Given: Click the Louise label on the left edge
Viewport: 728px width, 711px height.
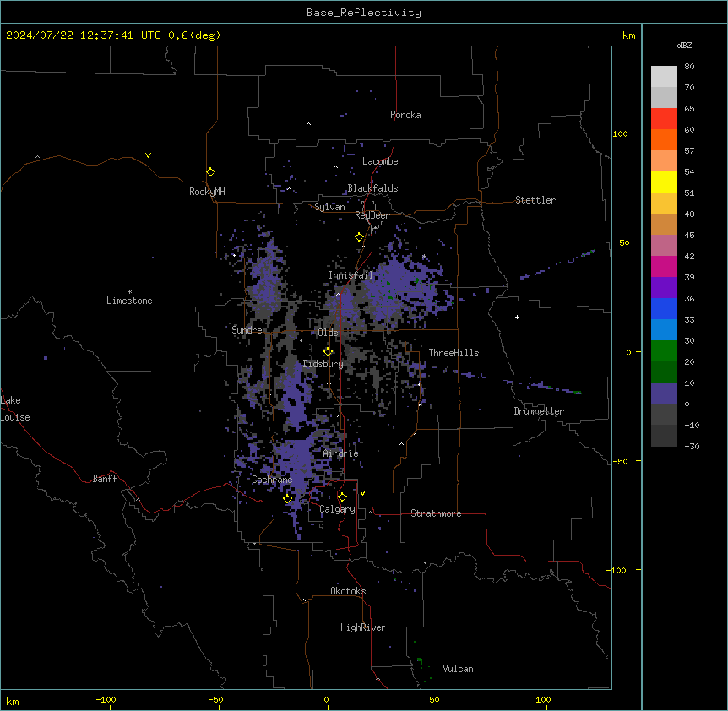Looking at the screenshot, I should click(x=15, y=418).
